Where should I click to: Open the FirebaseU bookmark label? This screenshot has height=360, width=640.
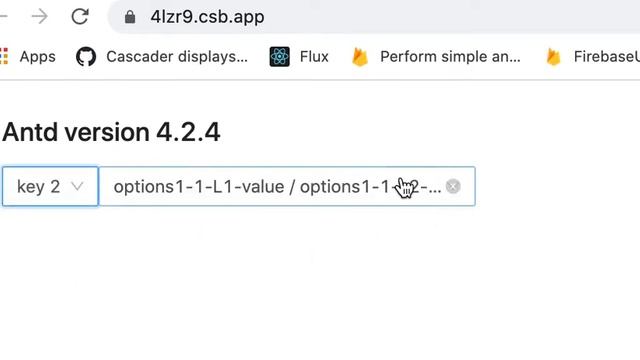tap(607, 57)
